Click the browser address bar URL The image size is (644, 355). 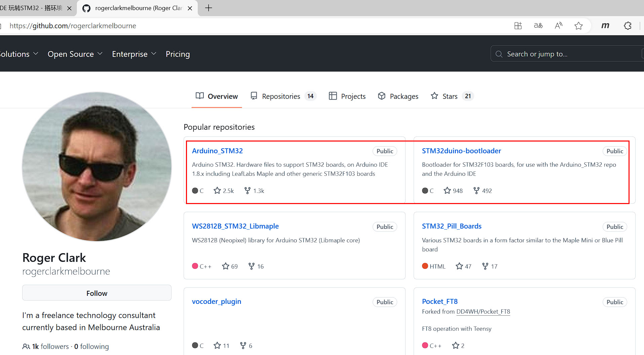pyautogui.click(x=73, y=26)
